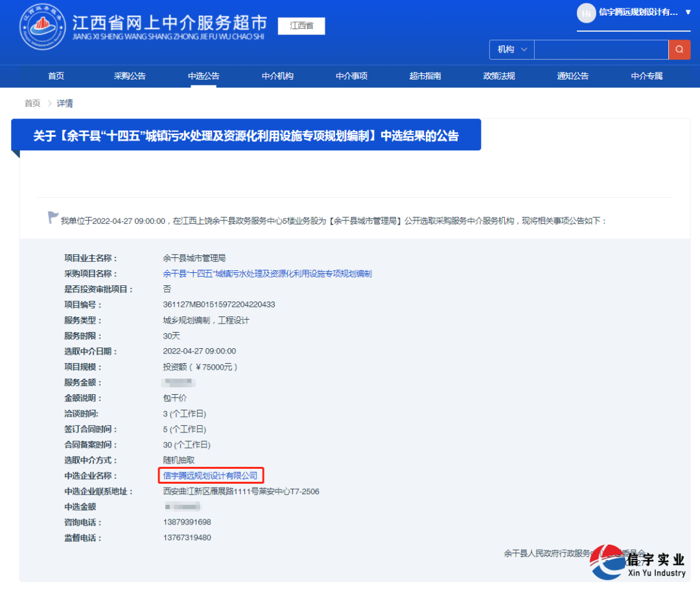Open the 中介专属 section

(646, 76)
